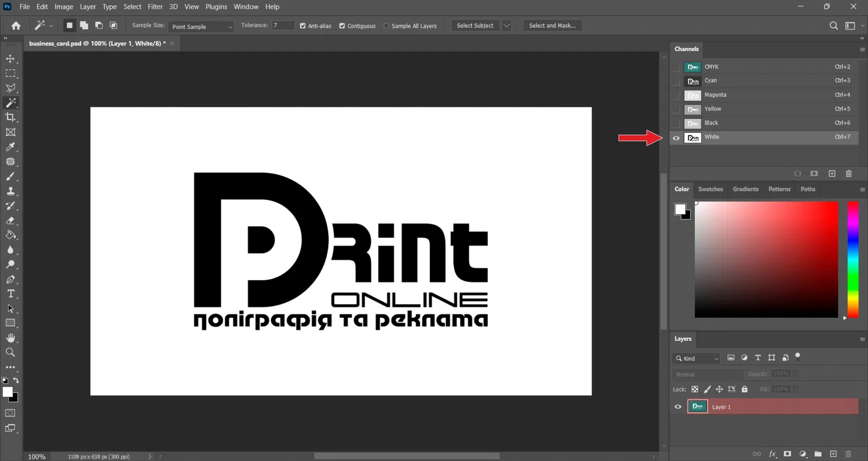868x461 pixels.
Task: Create adjustment layer dropdown icon
Action: tap(803, 454)
